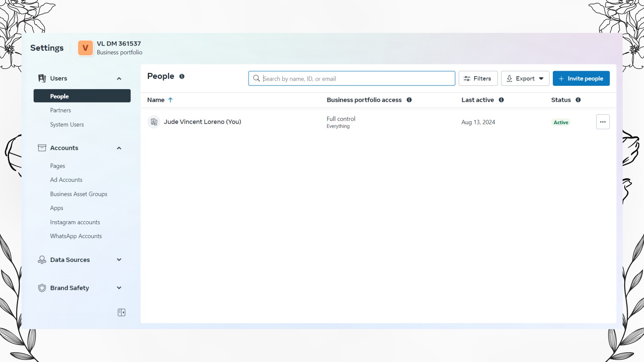Click the Last active info icon

[x=501, y=100]
